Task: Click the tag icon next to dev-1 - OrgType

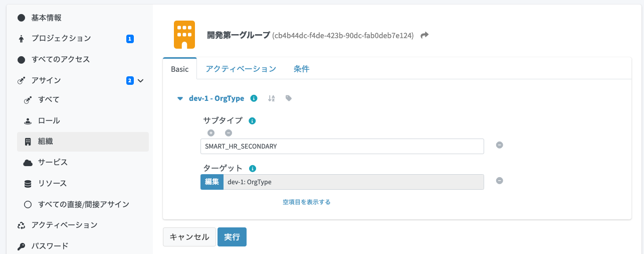Action: coord(288,98)
